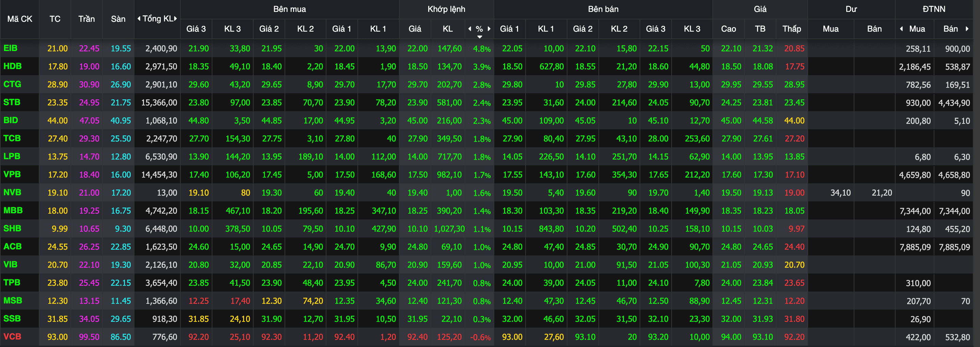
Task: Click the Bên mua group header
Action: coord(290,9)
